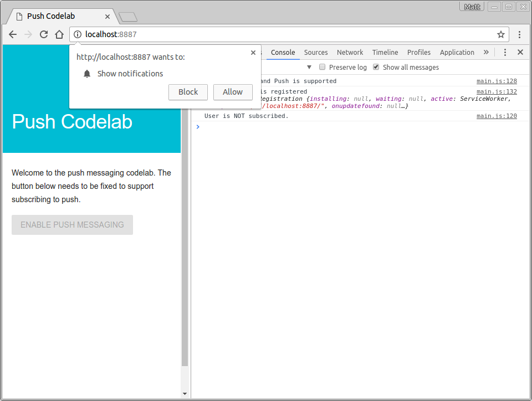The height and width of the screenshot is (401, 532).
Task: Switch to the Network tab
Action: click(350, 52)
